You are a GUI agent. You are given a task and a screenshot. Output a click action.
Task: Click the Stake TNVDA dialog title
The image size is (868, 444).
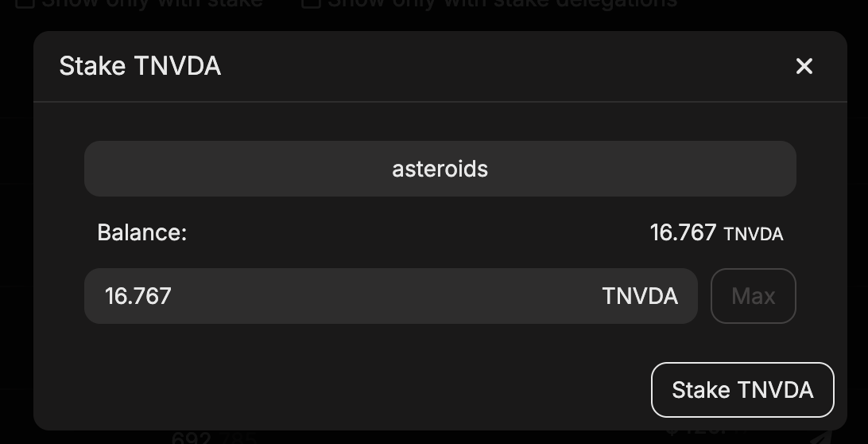coord(140,66)
